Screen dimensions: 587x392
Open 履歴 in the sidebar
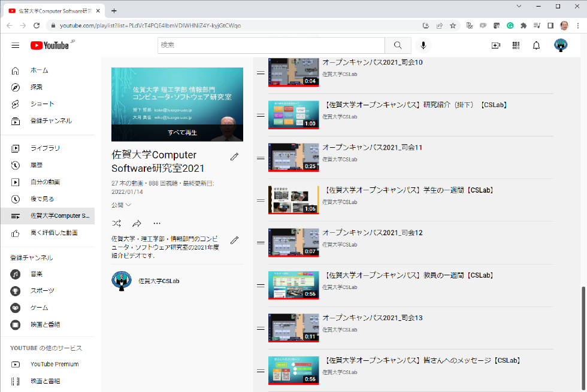pos(47,165)
